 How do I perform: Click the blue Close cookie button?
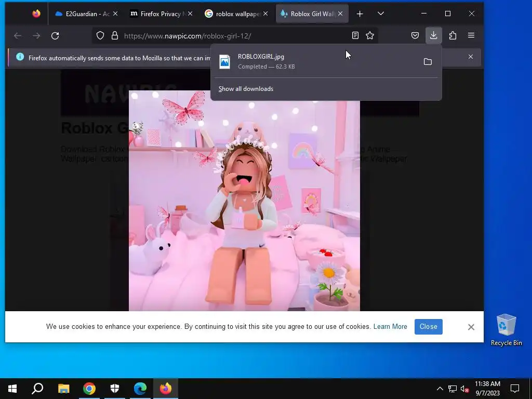[429, 326]
